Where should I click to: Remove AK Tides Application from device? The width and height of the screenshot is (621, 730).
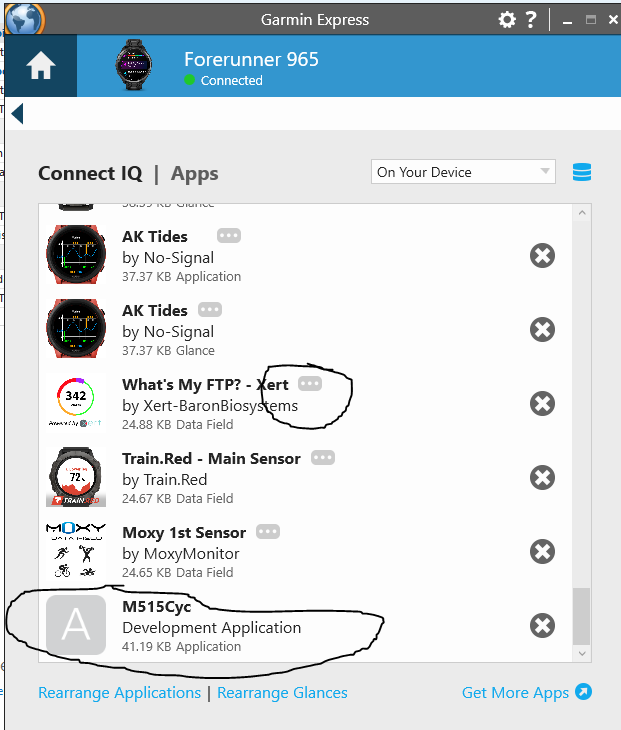[542, 256]
